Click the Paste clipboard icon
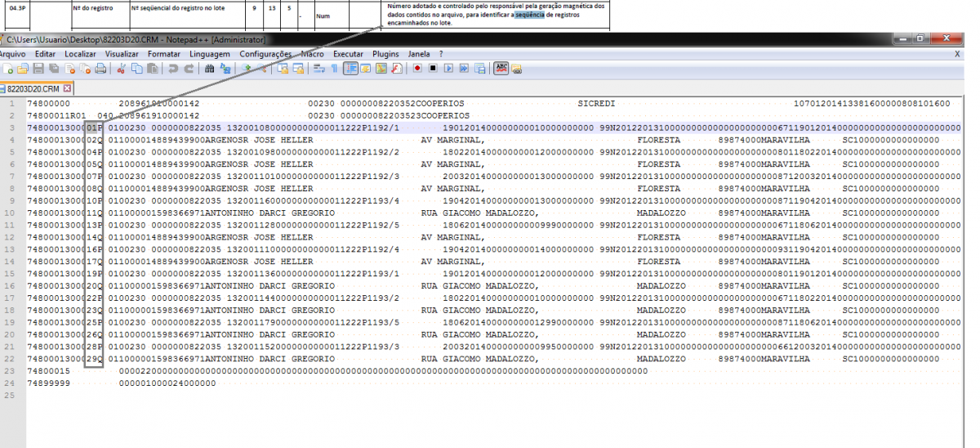This screenshot has height=448, width=980. tap(153, 68)
